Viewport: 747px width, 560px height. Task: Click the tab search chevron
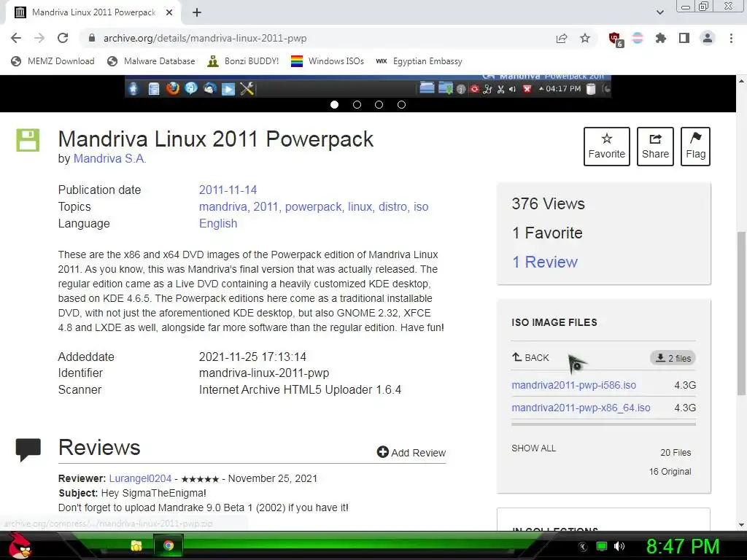pos(659,12)
